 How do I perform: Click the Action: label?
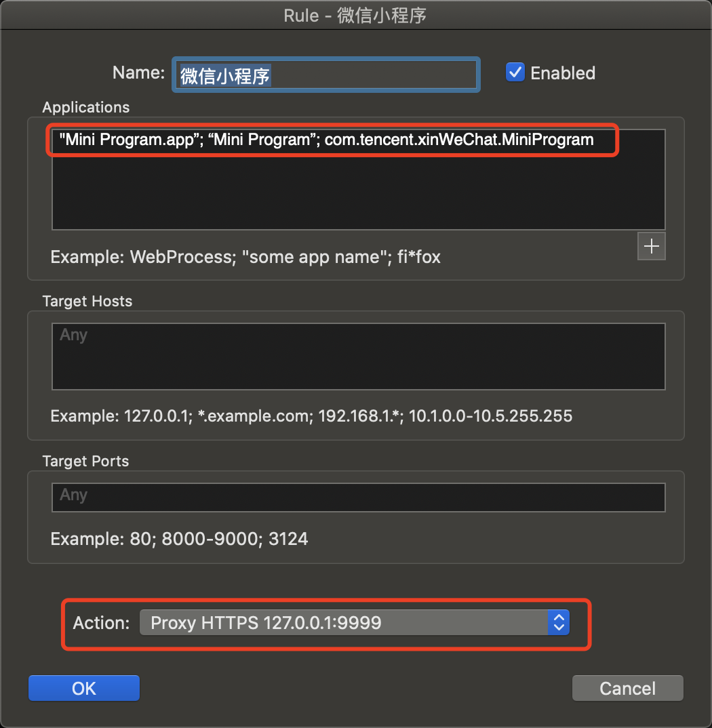(101, 623)
